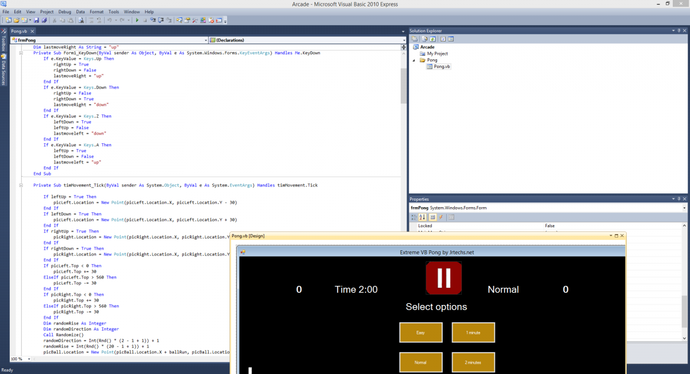Click the Paste toolbar icon
This screenshot has height=374, width=690.
pyautogui.click(x=70, y=20)
